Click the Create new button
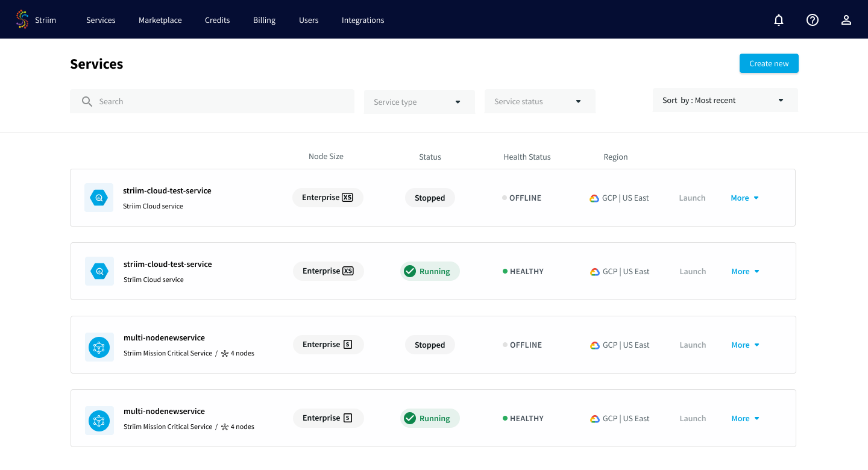Screen dimensions: 868x470 [x=769, y=63]
